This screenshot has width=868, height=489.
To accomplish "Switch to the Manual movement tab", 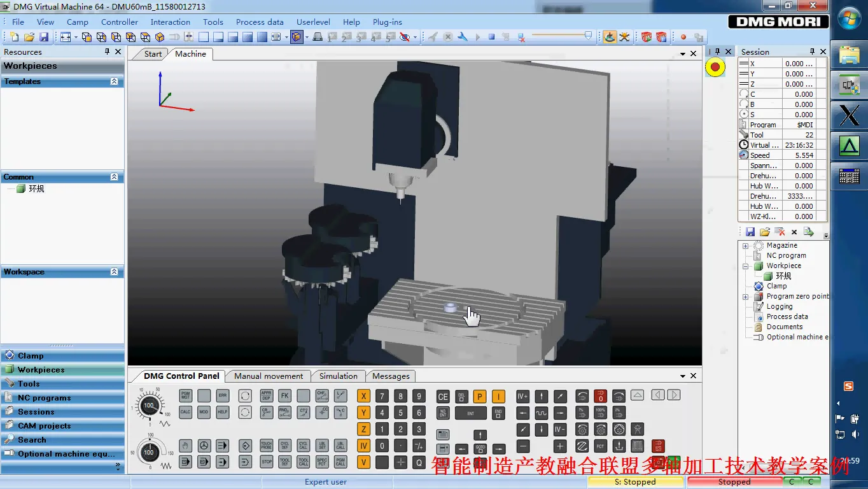I will click(x=269, y=376).
